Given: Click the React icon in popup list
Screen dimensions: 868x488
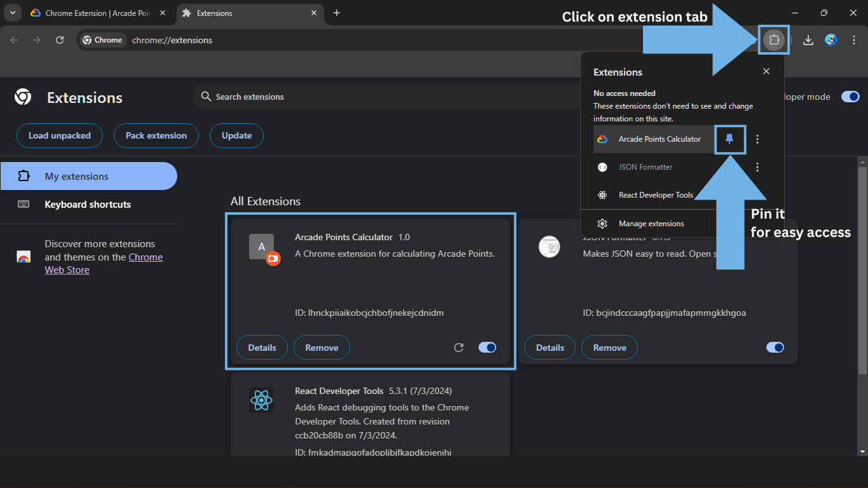Looking at the screenshot, I should click(602, 195).
